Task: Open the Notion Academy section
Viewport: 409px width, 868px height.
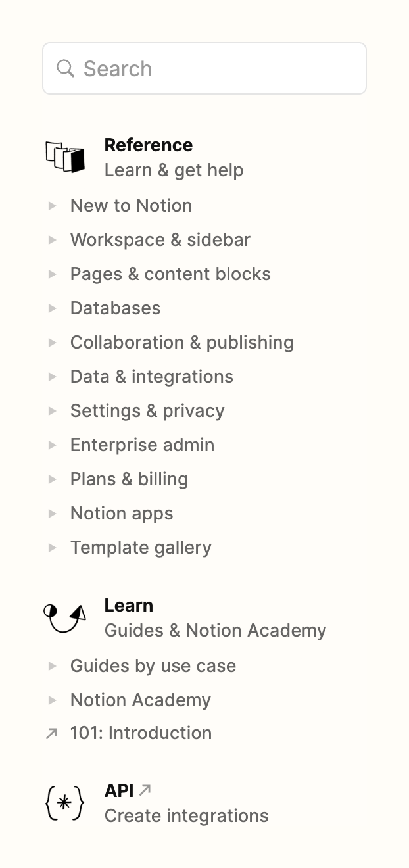Action: [x=140, y=700]
